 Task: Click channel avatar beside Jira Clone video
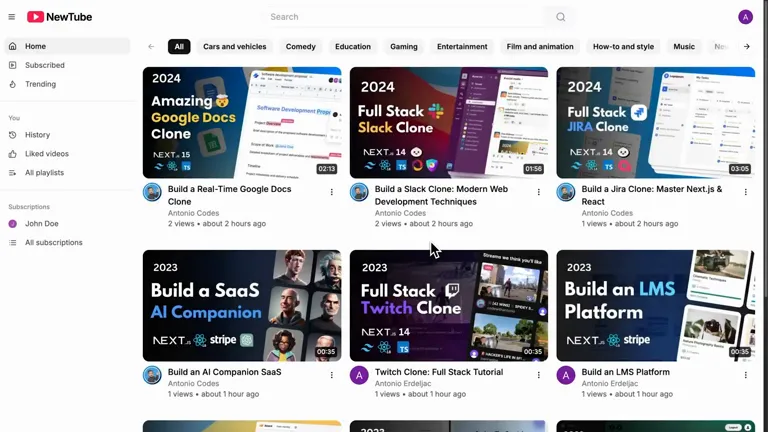(x=566, y=192)
